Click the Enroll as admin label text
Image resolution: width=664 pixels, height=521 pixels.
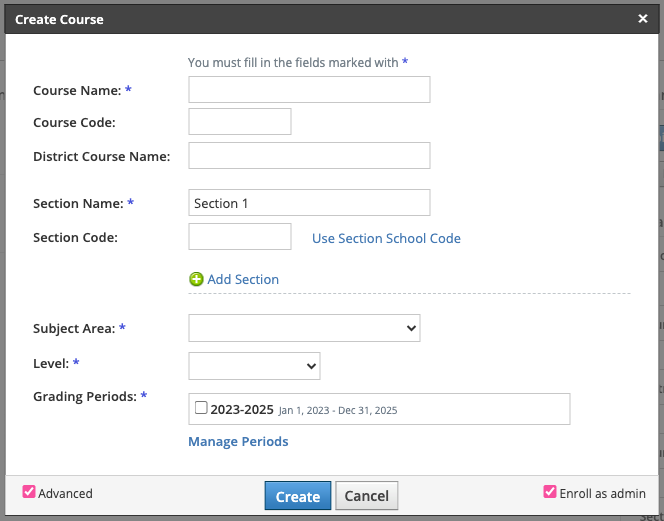tap(602, 493)
